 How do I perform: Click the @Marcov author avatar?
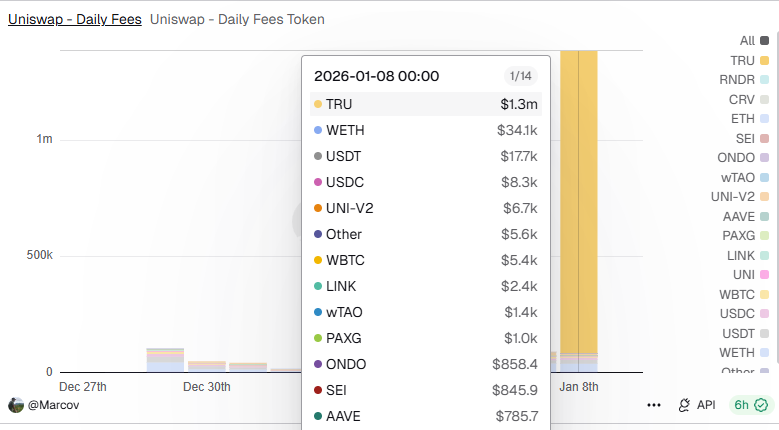16,405
